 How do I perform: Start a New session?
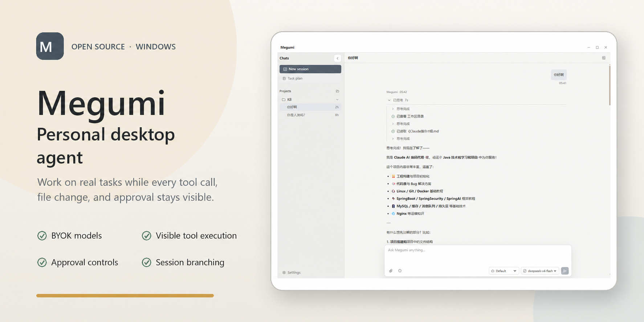click(310, 69)
